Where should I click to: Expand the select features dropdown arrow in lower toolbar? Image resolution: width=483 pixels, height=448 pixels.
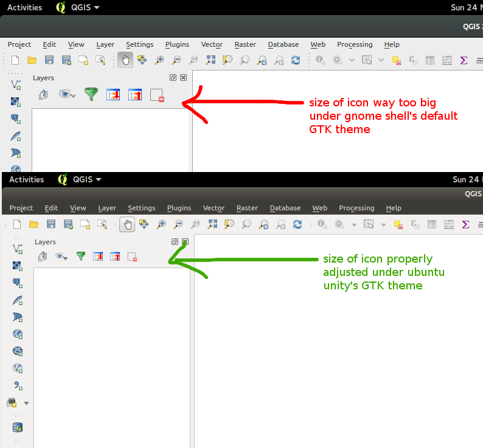click(383, 225)
